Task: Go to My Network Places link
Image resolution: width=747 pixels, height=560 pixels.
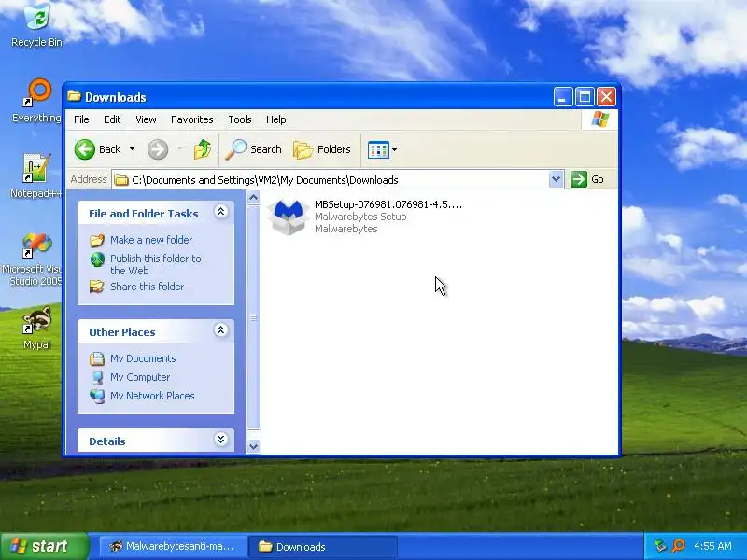Action: pyautogui.click(x=152, y=396)
